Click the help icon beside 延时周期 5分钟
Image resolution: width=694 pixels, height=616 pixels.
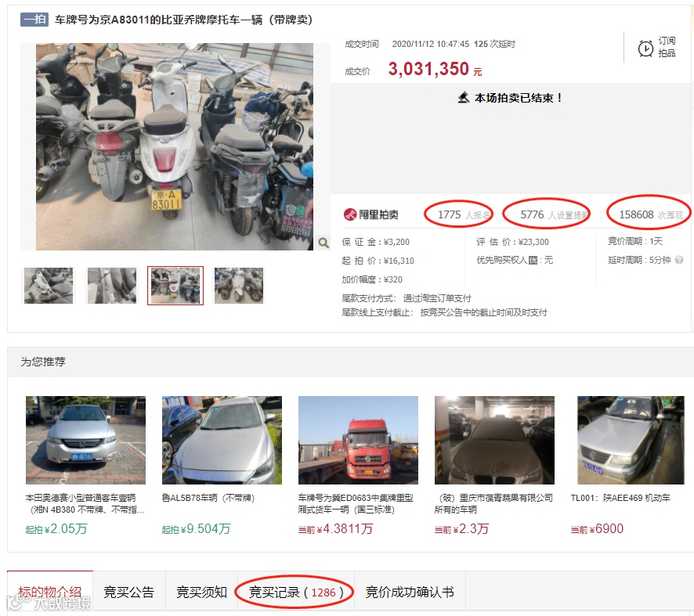679,260
